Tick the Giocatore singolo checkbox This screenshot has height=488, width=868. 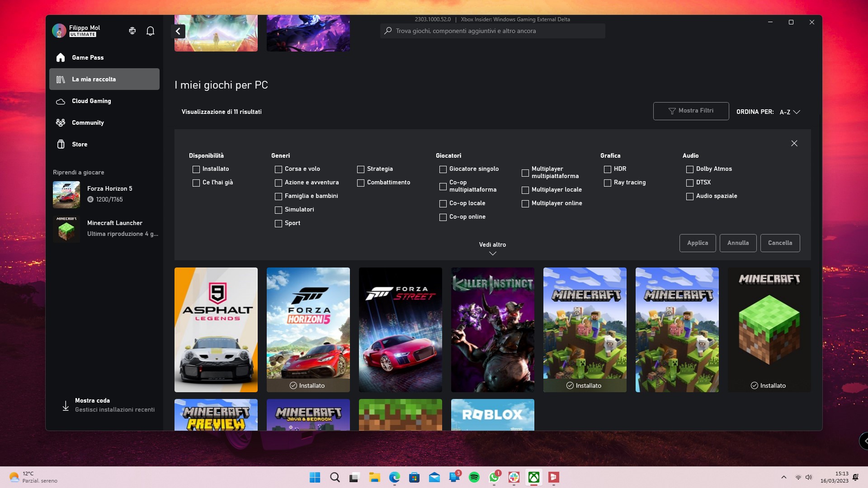click(443, 169)
